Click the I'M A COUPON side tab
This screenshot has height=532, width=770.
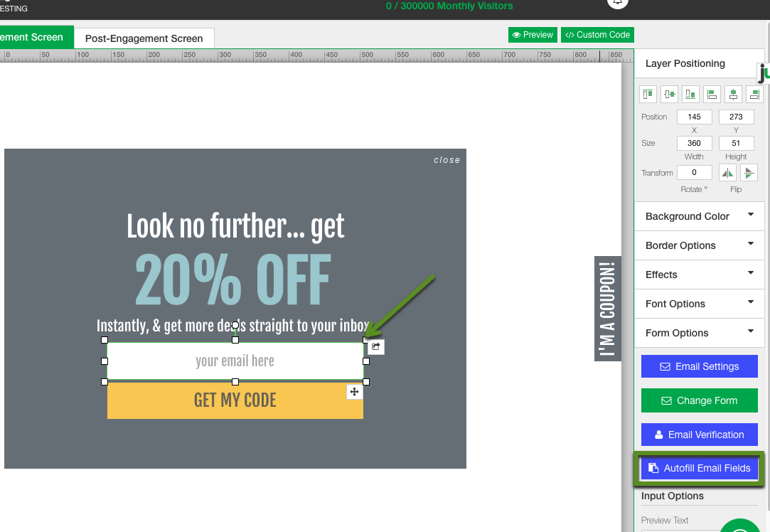coord(607,309)
